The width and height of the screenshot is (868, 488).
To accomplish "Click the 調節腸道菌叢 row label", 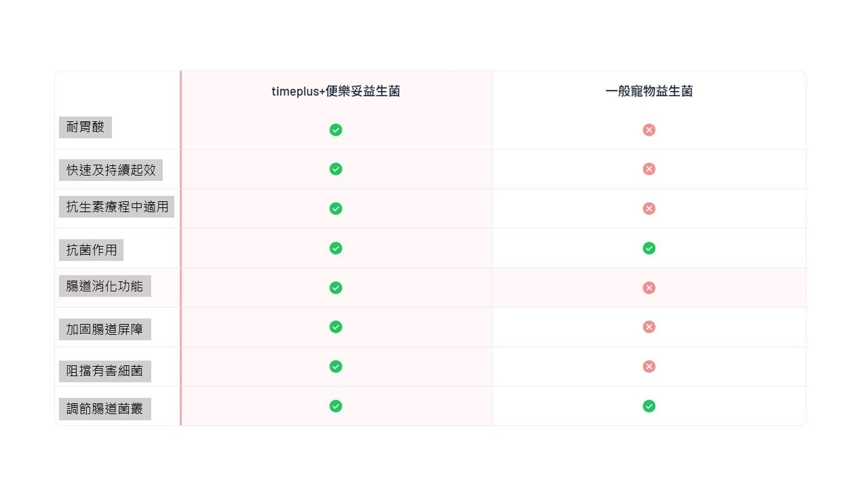I will tap(104, 409).
